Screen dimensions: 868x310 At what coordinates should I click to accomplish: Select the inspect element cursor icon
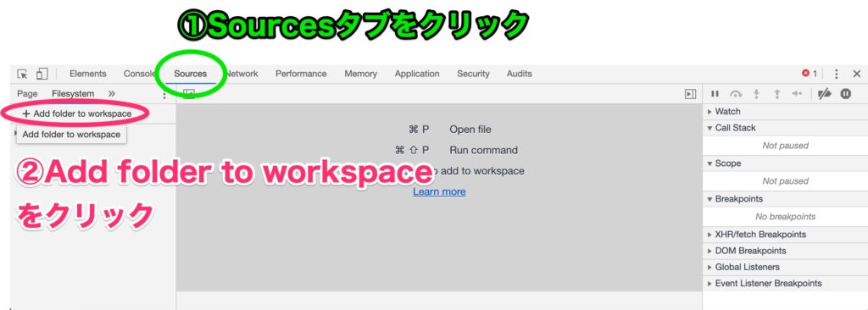click(x=22, y=74)
